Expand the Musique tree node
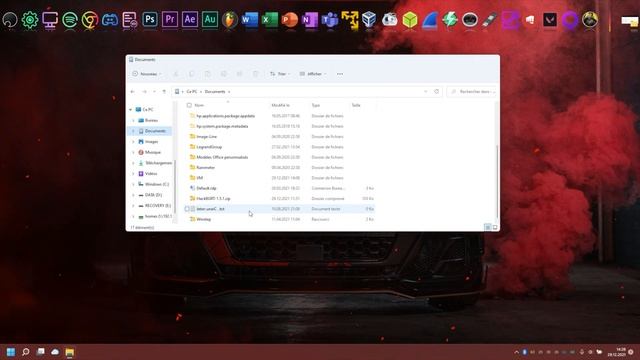Viewport: 640px width, 360px height. point(133,152)
